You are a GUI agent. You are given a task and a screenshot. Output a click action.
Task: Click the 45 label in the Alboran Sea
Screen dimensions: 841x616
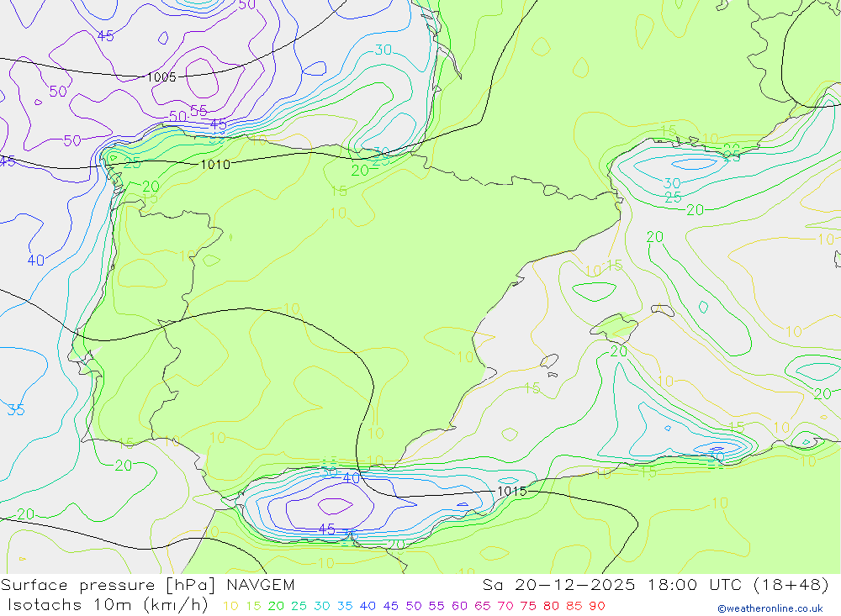[326, 529]
